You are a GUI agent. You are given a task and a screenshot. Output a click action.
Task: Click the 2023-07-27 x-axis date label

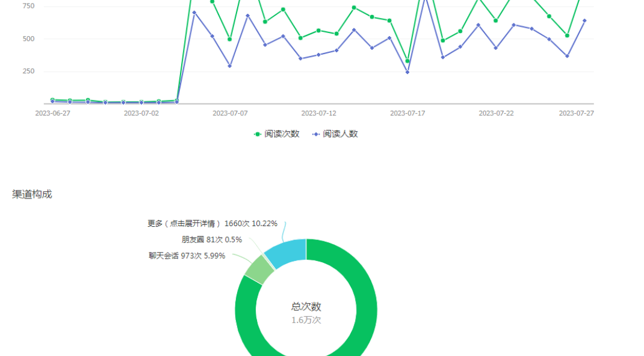click(576, 113)
